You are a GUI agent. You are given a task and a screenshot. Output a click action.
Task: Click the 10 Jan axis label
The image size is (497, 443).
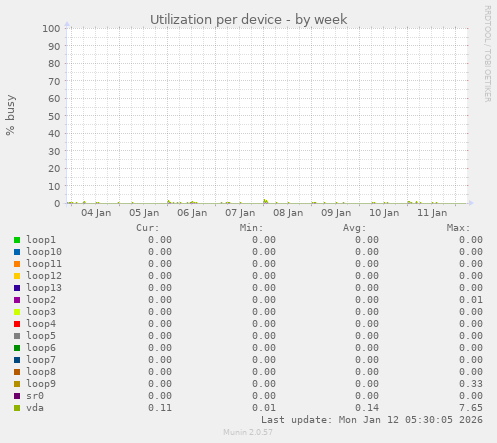384,213
